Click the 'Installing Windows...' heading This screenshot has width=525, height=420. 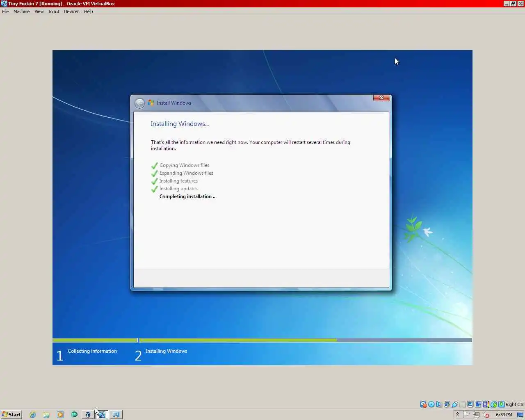point(180,124)
